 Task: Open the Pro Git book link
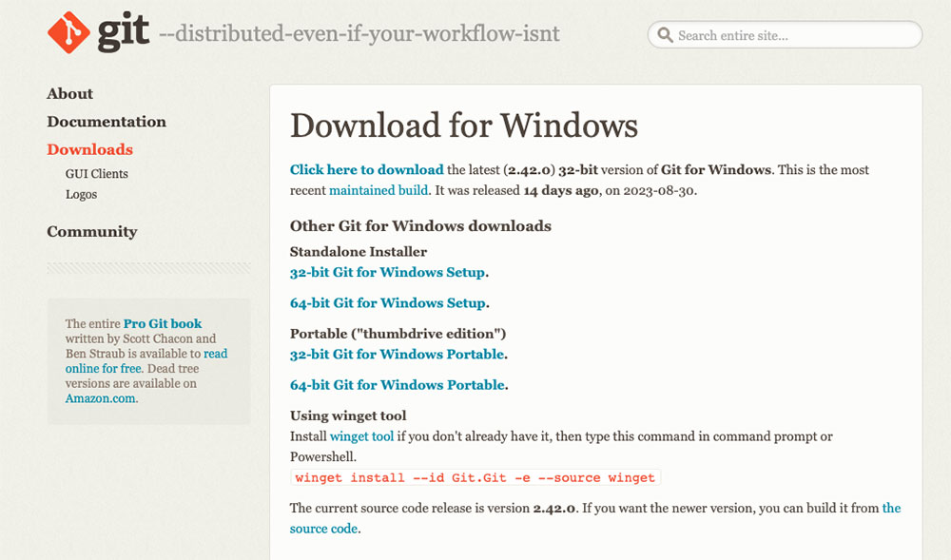tap(163, 323)
